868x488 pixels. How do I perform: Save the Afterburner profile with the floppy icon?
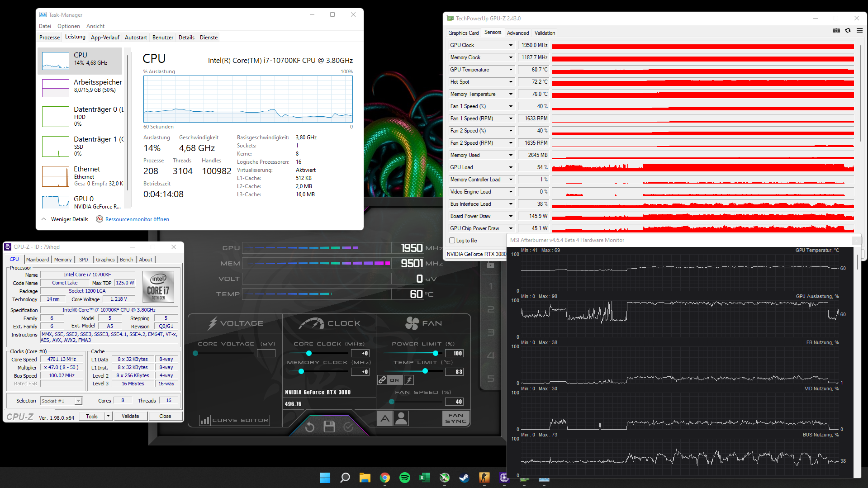(x=329, y=426)
